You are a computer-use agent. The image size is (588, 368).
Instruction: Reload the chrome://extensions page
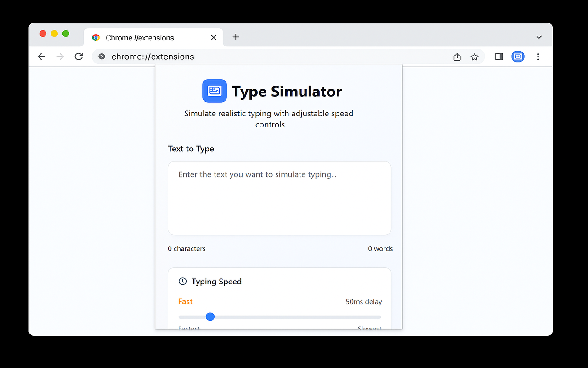click(79, 56)
